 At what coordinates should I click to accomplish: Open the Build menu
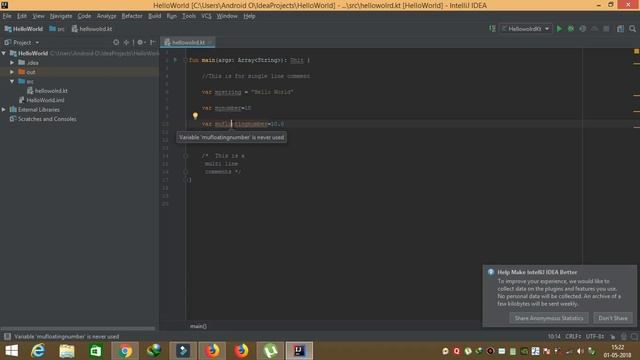coord(154,16)
